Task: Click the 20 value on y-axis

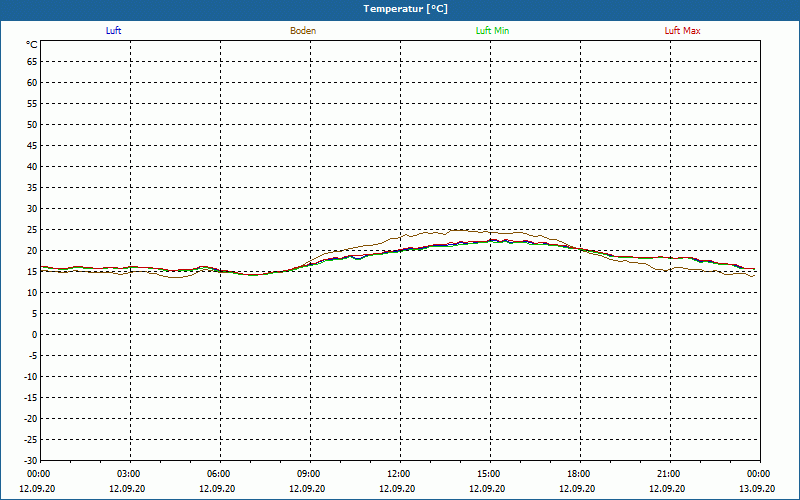Action: click(32, 251)
